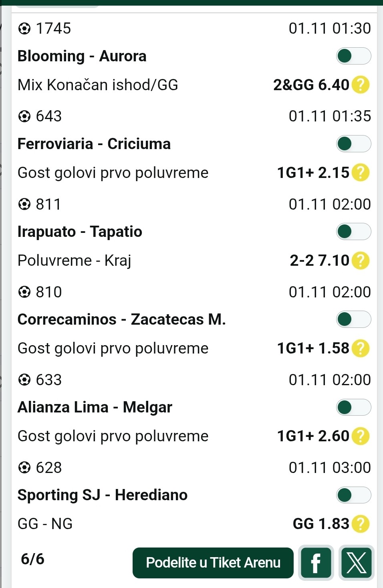
Task: Toggle the Alianza Lima - Melgar switch
Action: coord(353,407)
